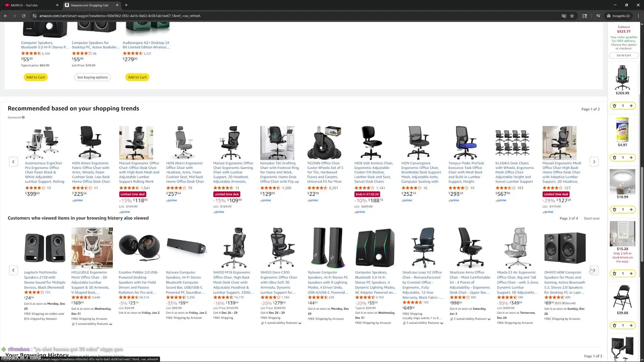Click the Start over link
This screenshot has width=644, height=362.
click(592, 218)
